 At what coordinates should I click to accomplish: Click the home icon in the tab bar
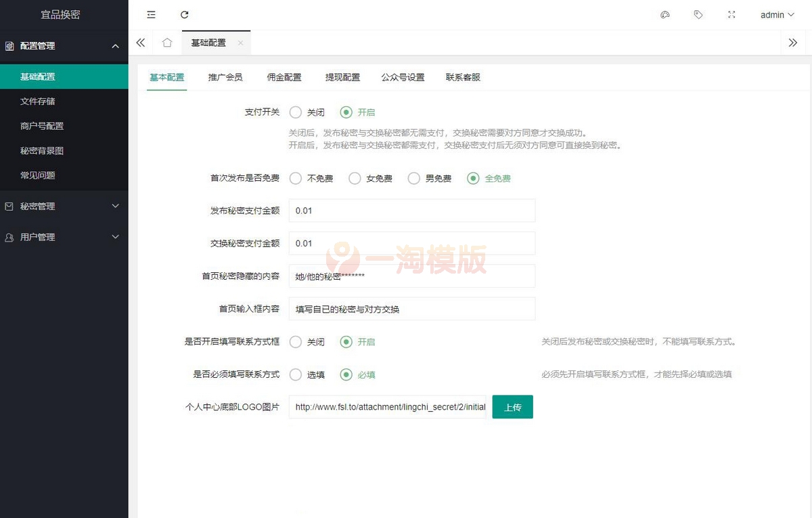[x=167, y=42]
